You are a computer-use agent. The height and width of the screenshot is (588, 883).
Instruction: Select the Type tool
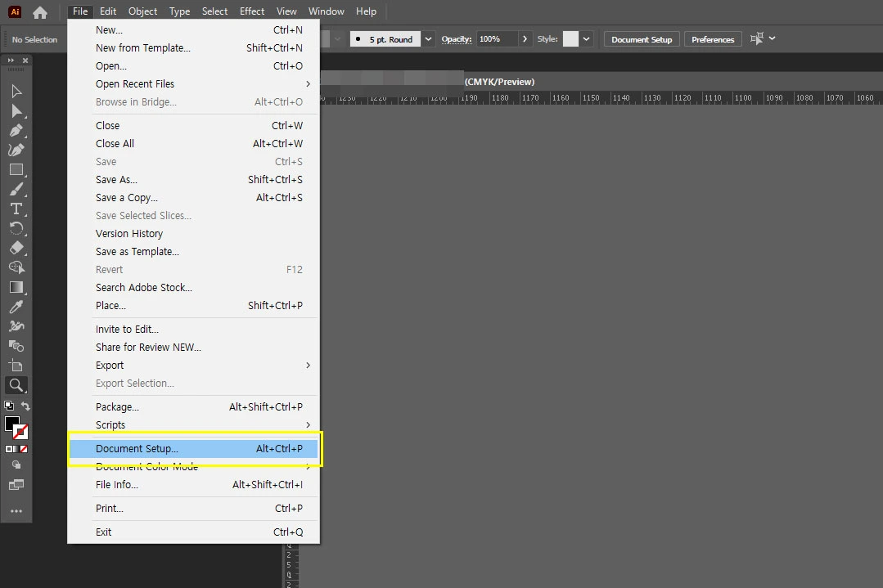[x=16, y=209]
